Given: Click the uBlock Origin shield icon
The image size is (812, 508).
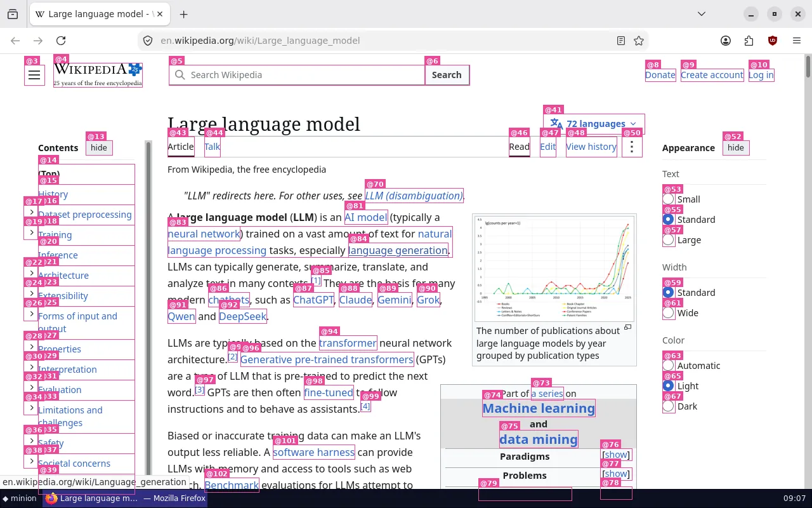Looking at the screenshot, I should click(x=773, y=41).
